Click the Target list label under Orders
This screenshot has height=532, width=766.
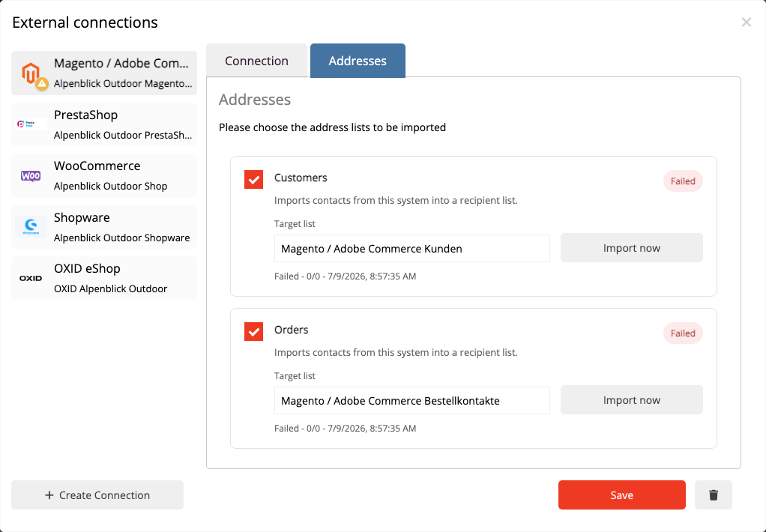click(x=295, y=375)
